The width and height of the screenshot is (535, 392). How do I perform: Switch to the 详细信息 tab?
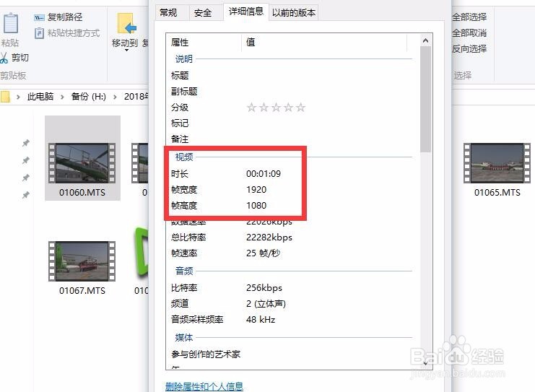tap(246, 12)
